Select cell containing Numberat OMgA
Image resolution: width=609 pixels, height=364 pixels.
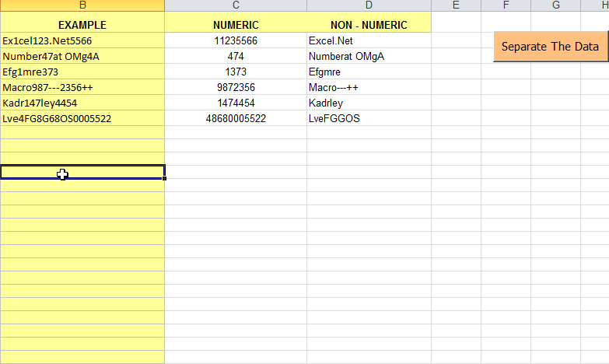coord(369,56)
